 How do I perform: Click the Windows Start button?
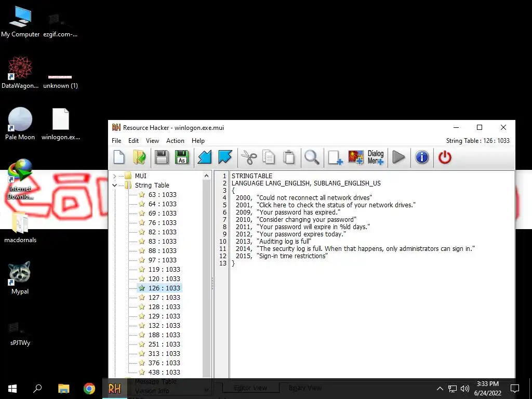tap(12, 389)
